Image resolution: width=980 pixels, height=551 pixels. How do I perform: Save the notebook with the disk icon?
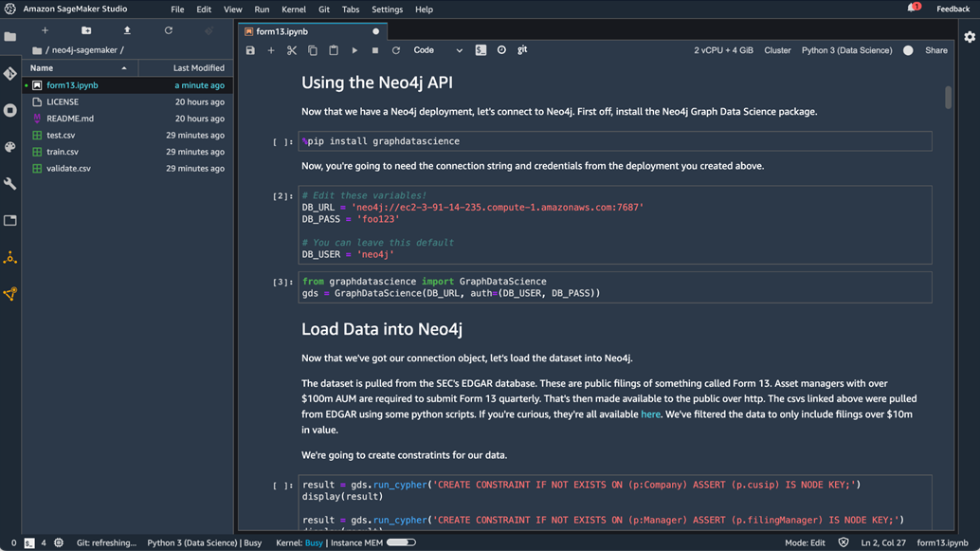(250, 50)
